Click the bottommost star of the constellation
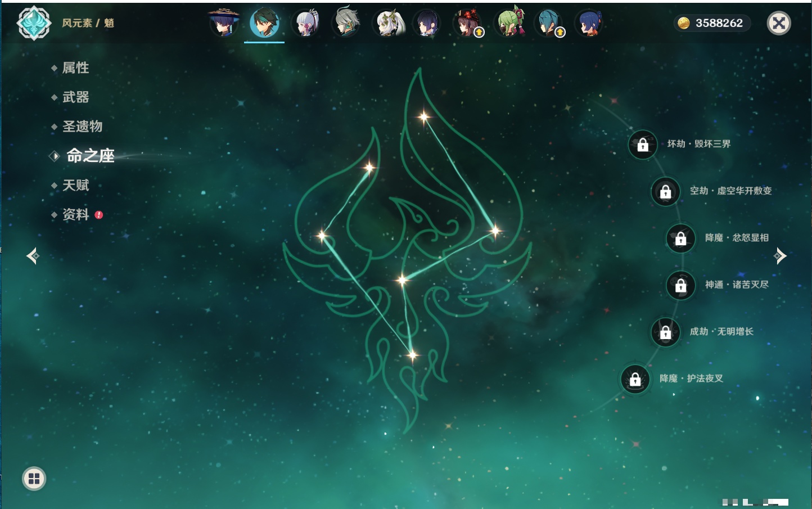 click(412, 355)
